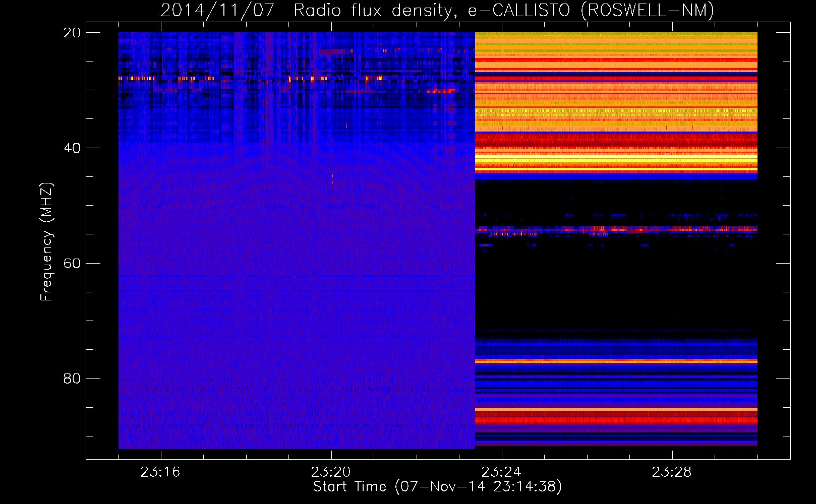Click the 'Start Time (07-Nov-14 23:14:38)' axis label
The height and width of the screenshot is (504, 816).
[437, 487]
